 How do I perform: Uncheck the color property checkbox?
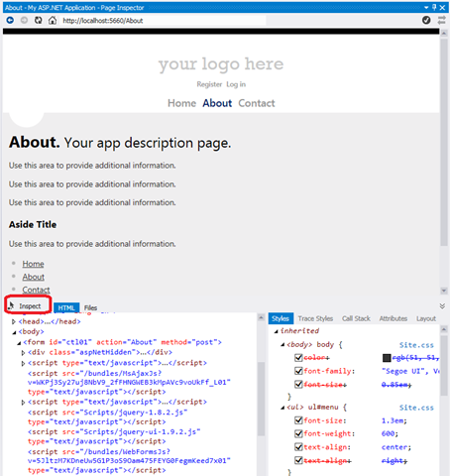(x=298, y=357)
